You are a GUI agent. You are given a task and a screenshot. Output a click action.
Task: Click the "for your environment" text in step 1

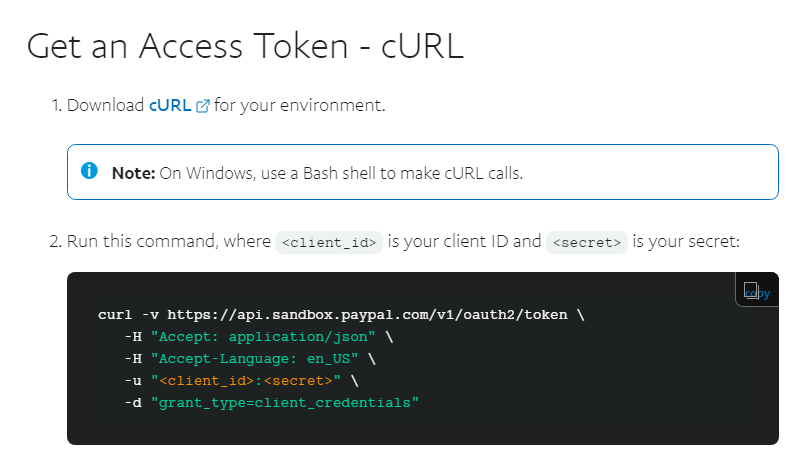[299, 105]
